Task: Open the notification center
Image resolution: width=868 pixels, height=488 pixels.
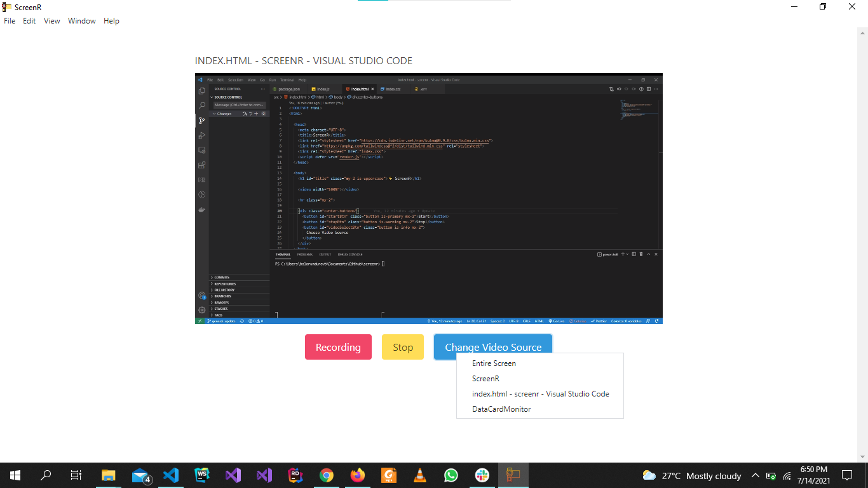Action: pyautogui.click(x=846, y=475)
